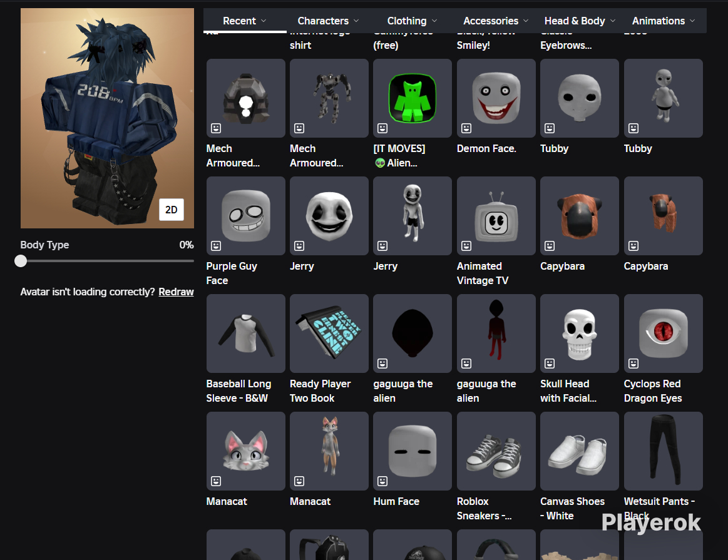Open the Characters tab

pyautogui.click(x=328, y=21)
